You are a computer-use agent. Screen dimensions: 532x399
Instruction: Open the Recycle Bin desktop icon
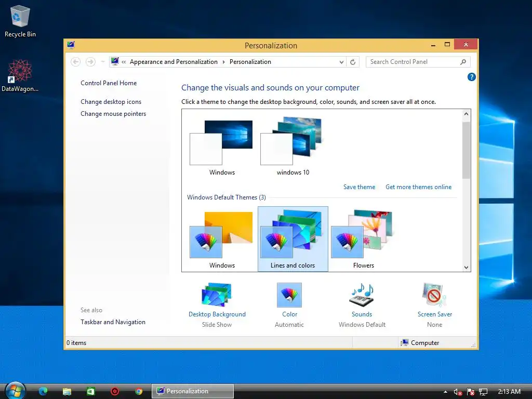click(20, 21)
